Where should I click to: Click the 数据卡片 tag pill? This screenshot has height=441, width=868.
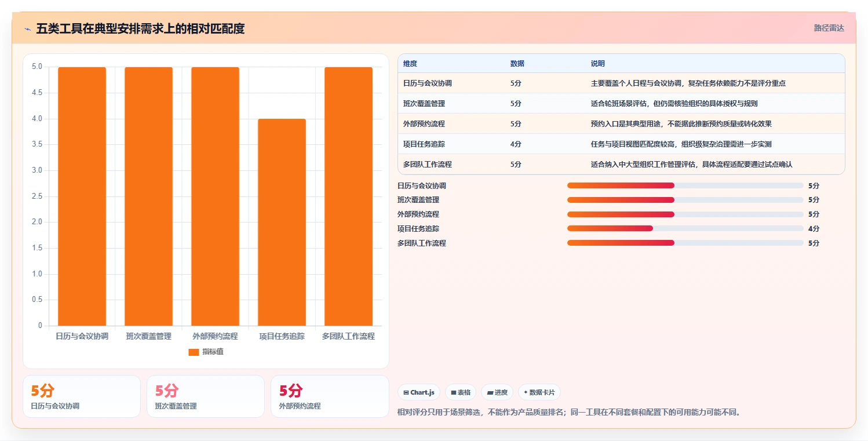click(x=539, y=392)
